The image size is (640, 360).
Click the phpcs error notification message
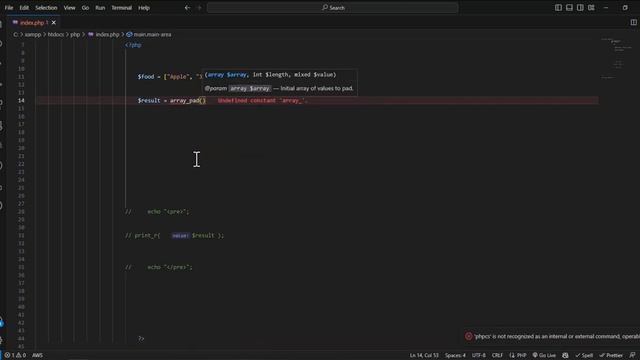(x=557, y=336)
